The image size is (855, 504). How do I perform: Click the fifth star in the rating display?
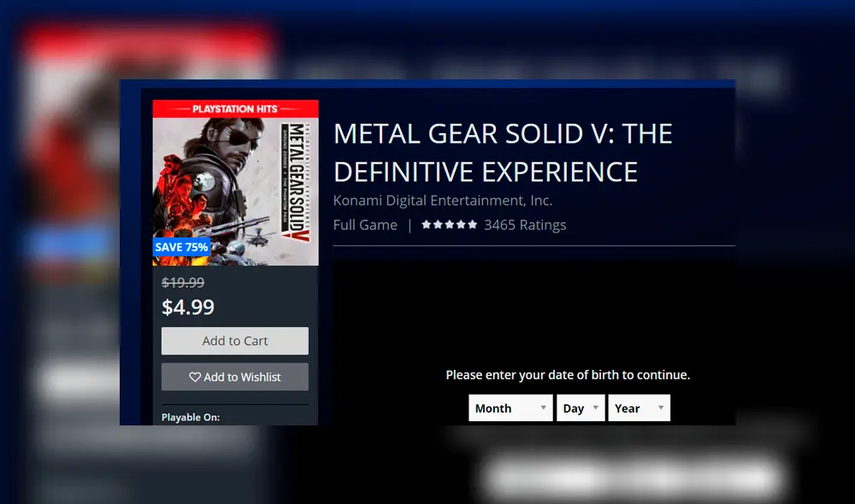click(471, 225)
